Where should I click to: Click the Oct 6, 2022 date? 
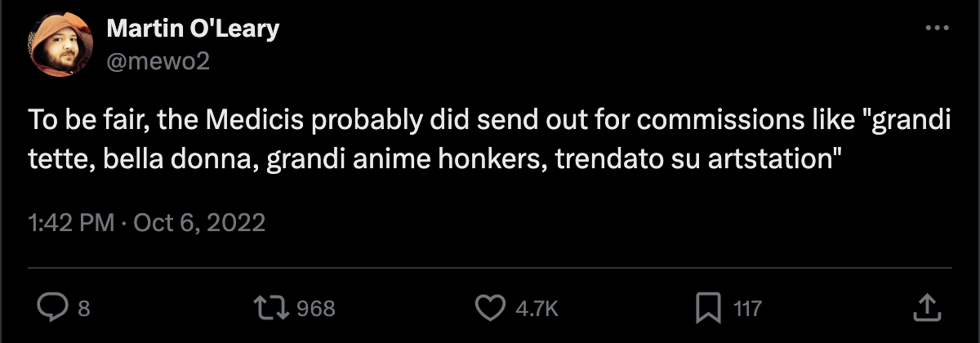tap(196, 223)
